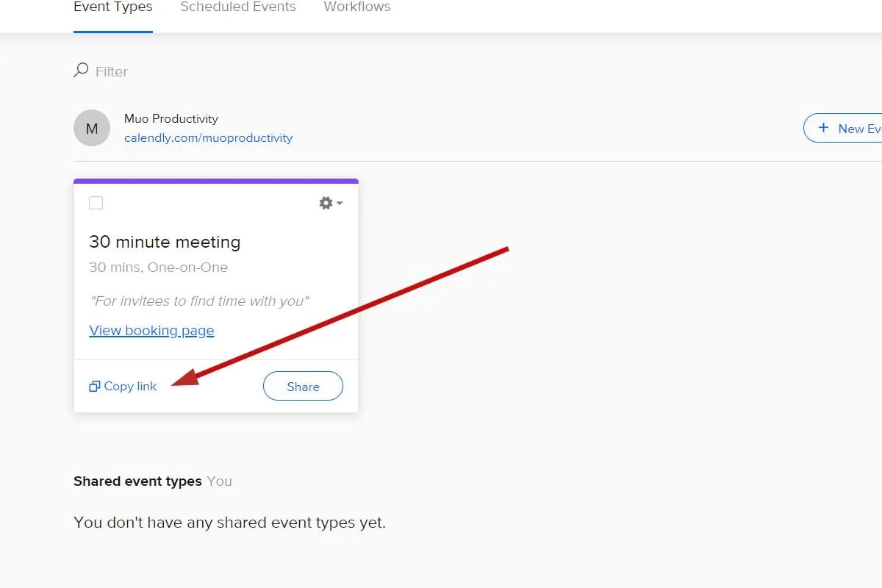Expand the dropdown arrow beside the gear icon
This screenshot has height=588, width=882.
[x=337, y=204]
